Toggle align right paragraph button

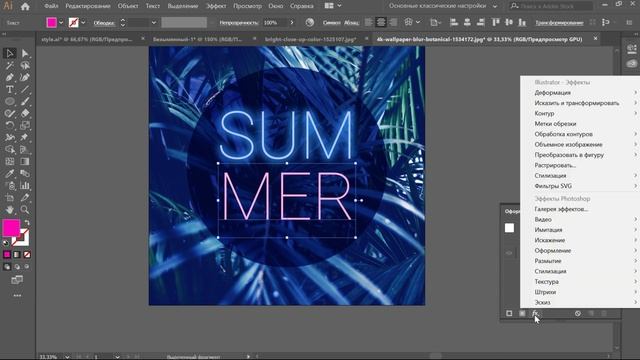click(393, 22)
